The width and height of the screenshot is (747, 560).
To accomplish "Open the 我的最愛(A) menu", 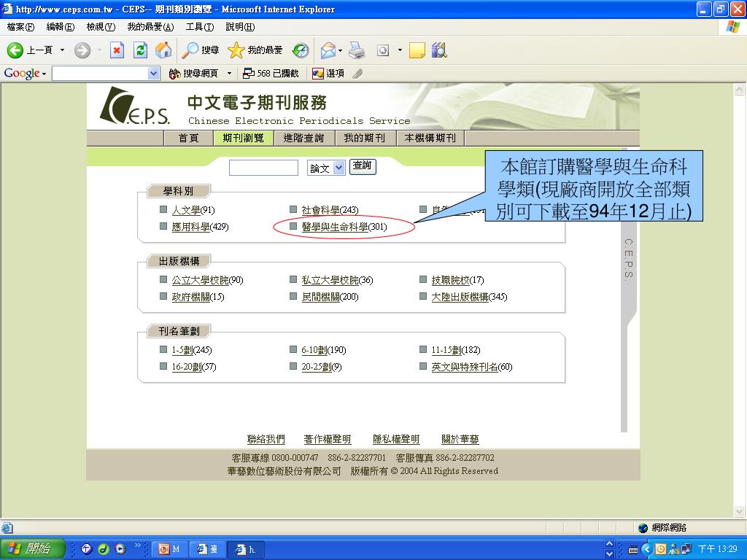I will 150,27.
